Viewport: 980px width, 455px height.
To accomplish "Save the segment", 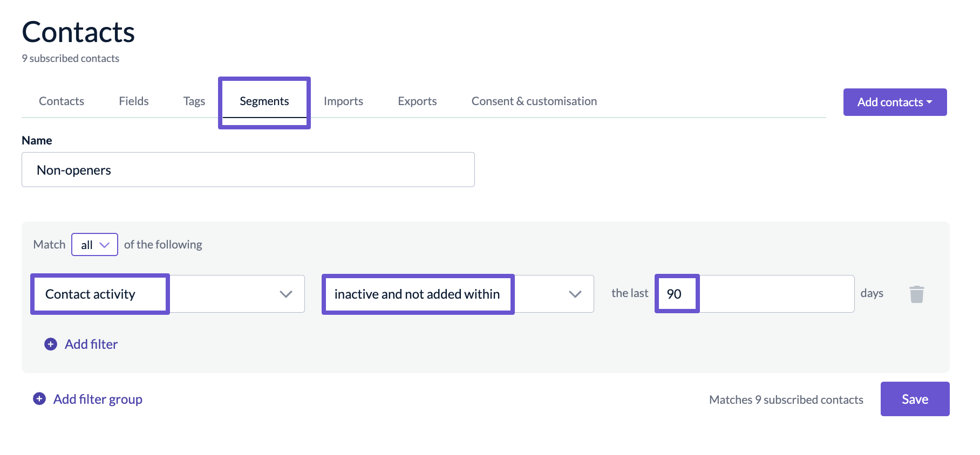I will (915, 399).
